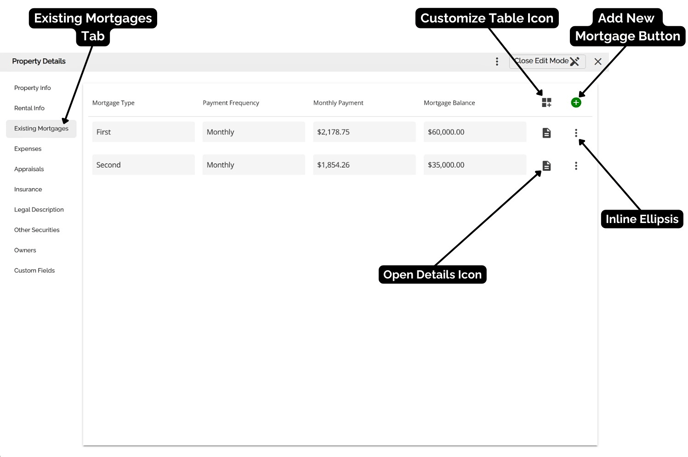Open details for Second mortgage row
Screen dimensions: 688x457
546,166
